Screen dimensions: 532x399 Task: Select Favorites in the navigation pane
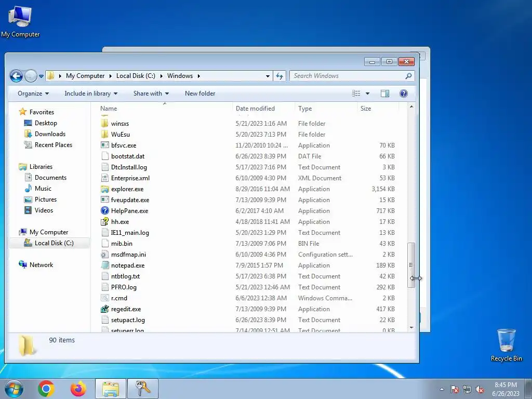[37, 112]
